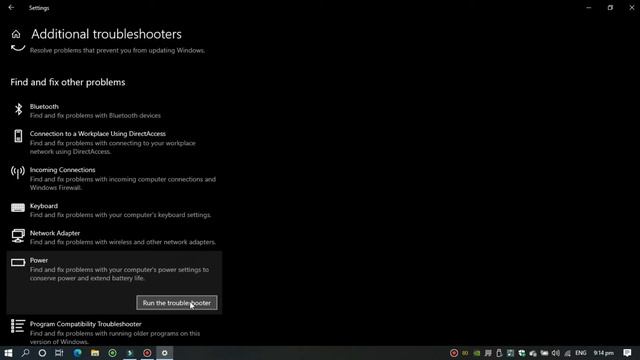Screen dimensions: 640x360
Task: Select the Keyboard troubleshooter icon
Action: pyautogui.click(x=18, y=208)
